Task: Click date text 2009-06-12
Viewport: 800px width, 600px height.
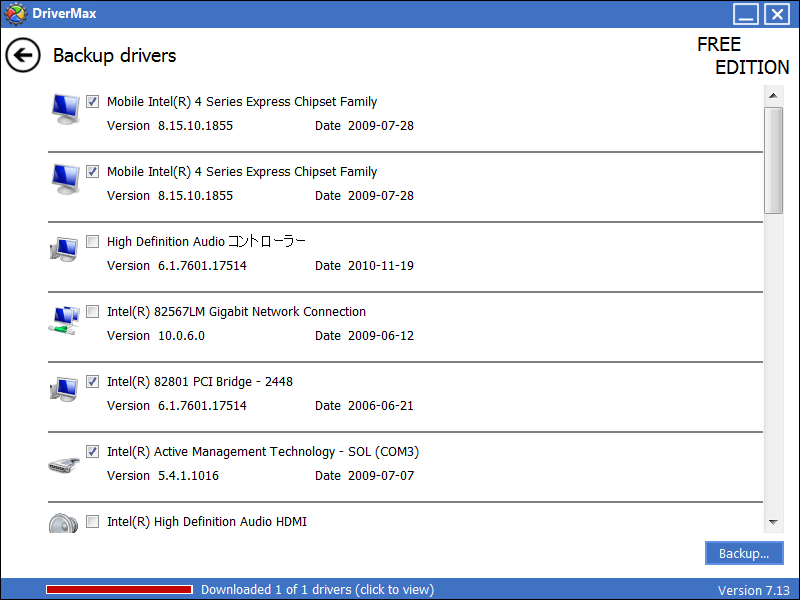Action: tap(381, 336)
